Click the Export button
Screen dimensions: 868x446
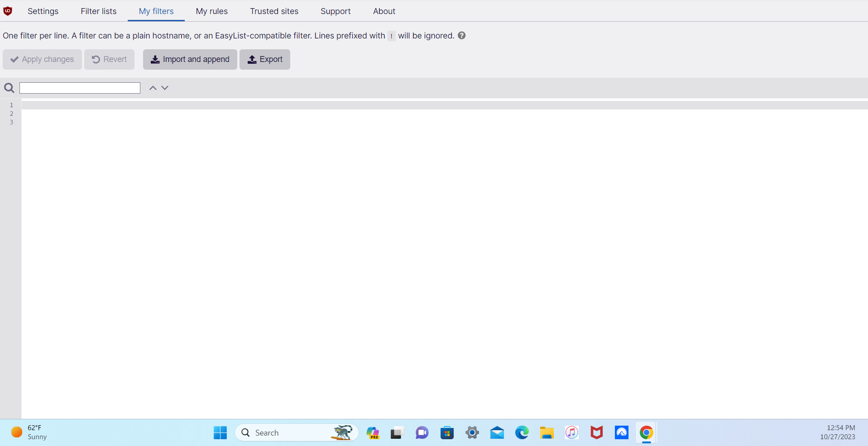(264, 59)
